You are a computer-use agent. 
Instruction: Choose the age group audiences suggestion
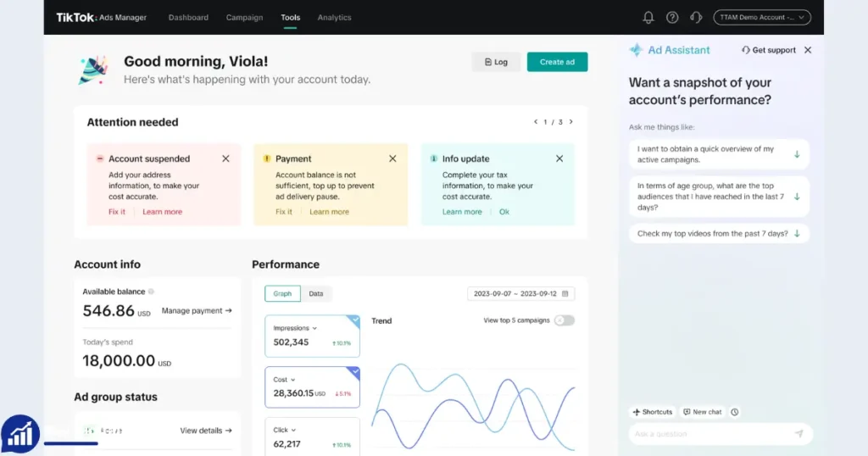tap(719, 197)
